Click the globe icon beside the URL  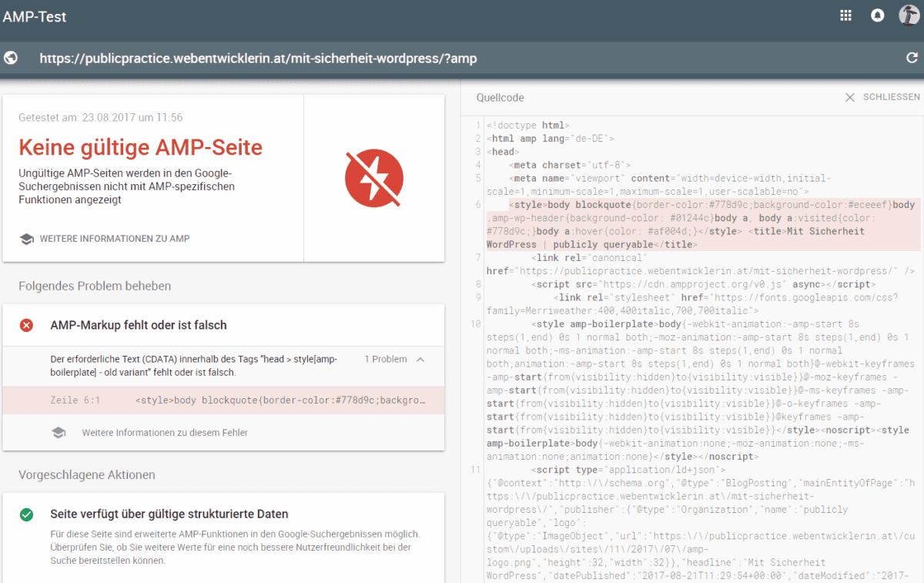tap(11, 58)
